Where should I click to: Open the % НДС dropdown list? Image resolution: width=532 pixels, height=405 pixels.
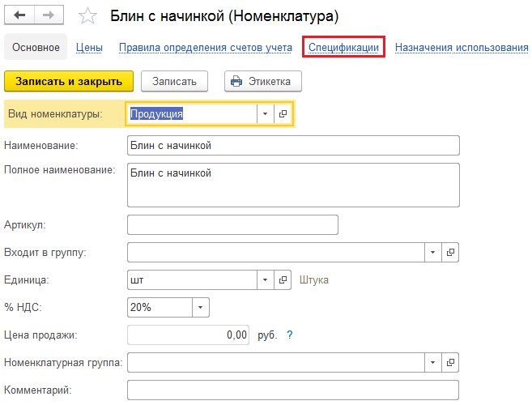[200, 308]
